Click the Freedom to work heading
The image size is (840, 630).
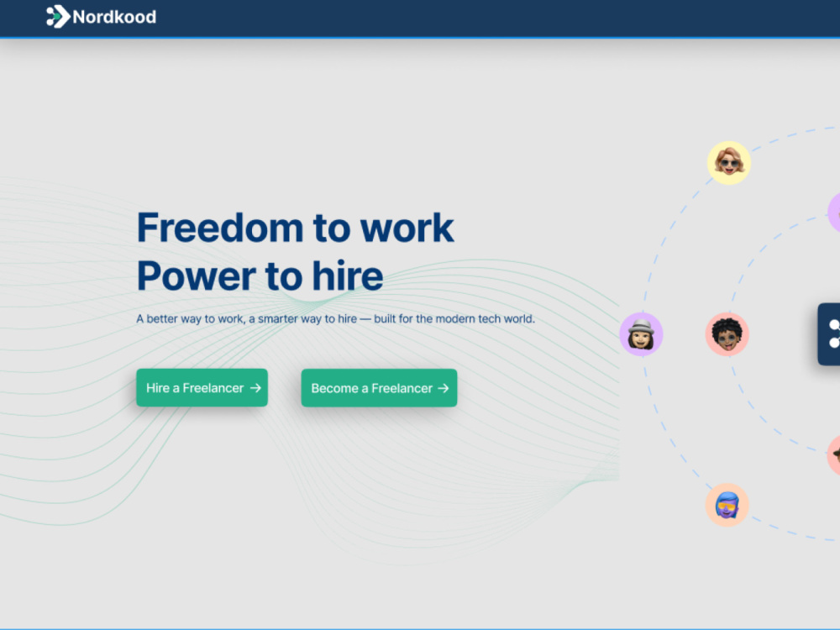[295, 228]
